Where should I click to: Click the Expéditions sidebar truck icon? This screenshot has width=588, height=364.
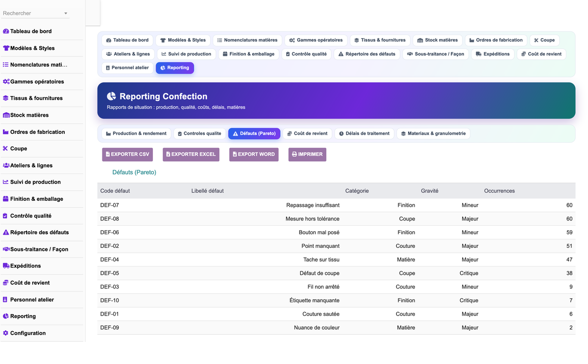tap(6, 266)
